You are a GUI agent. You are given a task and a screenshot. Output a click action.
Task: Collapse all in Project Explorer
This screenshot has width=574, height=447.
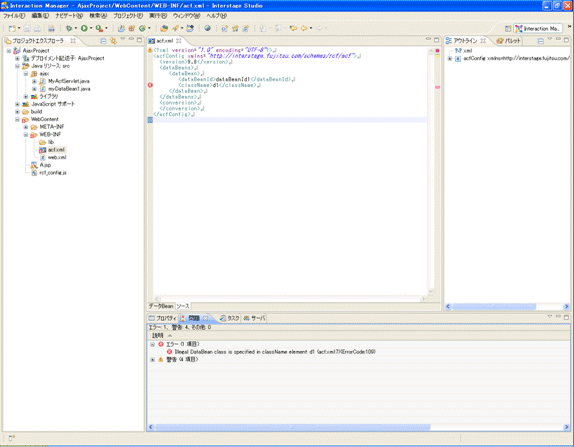point(103,41)
